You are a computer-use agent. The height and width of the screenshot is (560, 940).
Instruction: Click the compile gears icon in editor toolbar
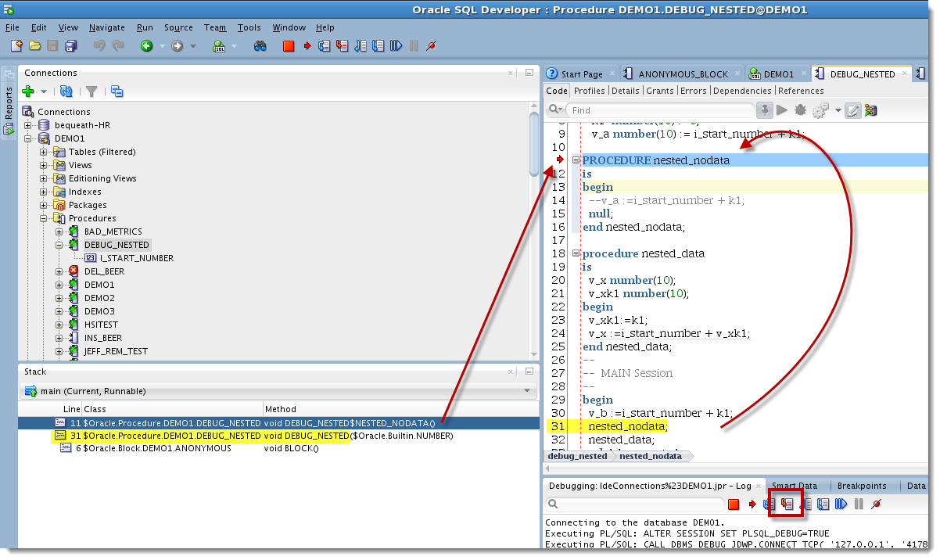pyautogui.click(x=820, y=110)
